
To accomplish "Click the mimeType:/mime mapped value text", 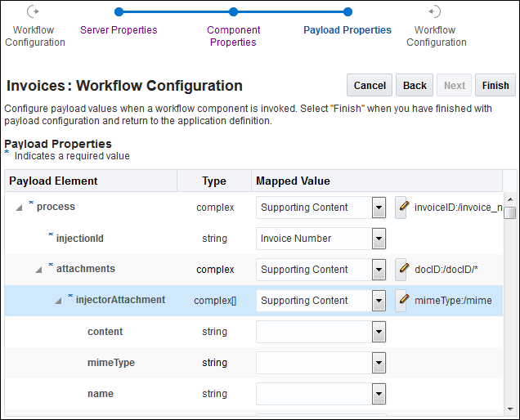I will (453, 301).
